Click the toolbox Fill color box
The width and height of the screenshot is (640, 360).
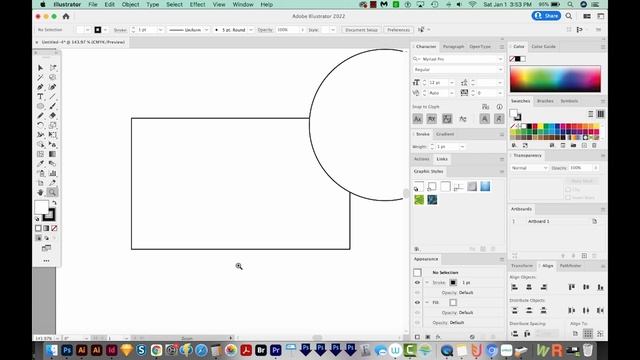point(41,207)
